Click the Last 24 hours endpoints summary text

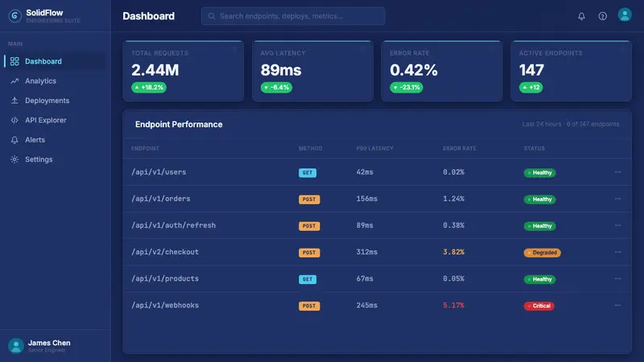coord(571,124)
